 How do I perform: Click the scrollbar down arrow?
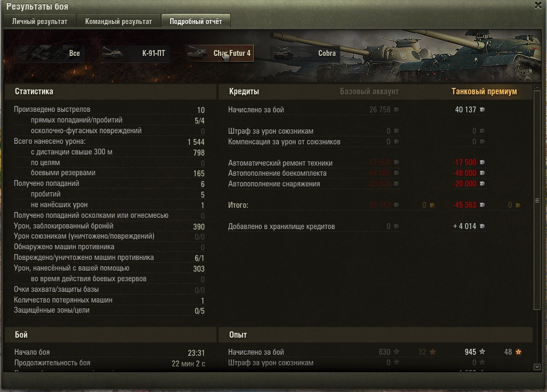click(537, 366)
